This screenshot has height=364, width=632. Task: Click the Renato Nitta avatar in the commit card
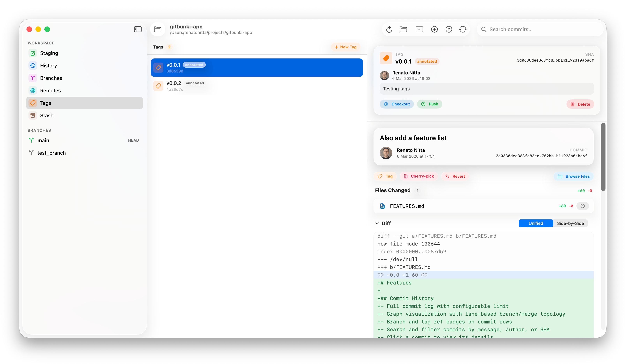pos(386,153)
